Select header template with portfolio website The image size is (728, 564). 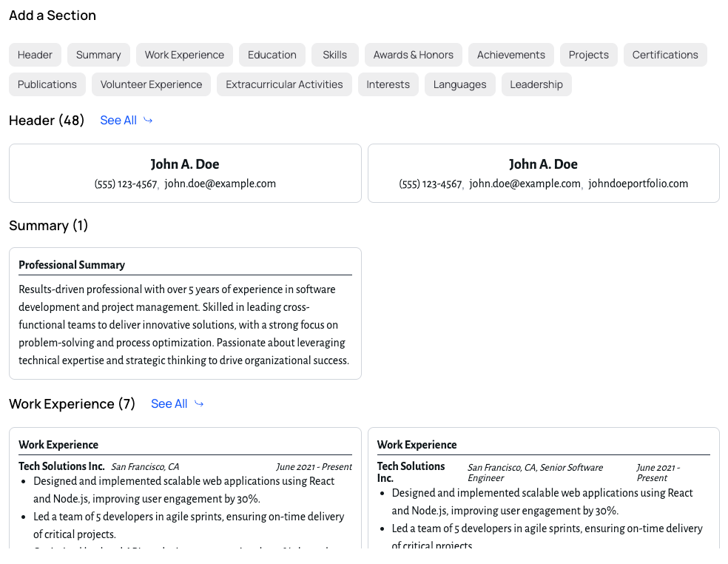pyautogui.click(x=544, y=172)
